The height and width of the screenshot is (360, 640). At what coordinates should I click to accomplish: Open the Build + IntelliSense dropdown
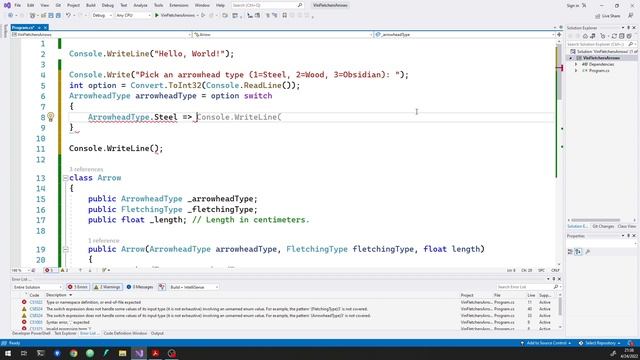[194, 287]
